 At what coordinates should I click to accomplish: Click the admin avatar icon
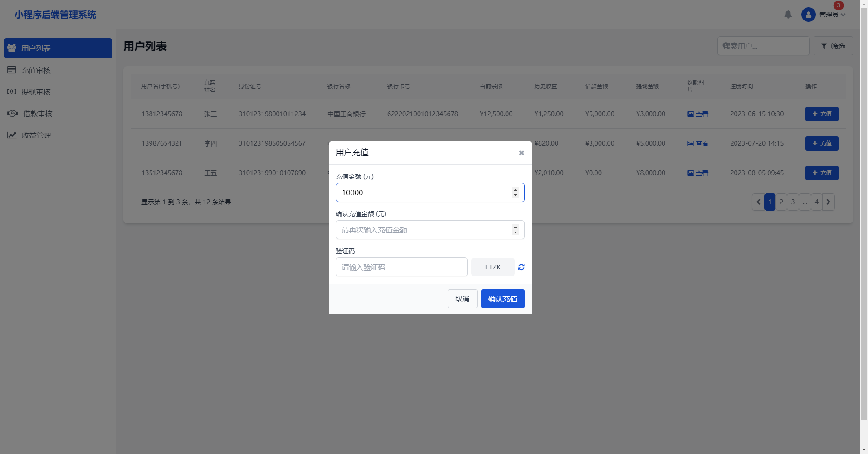[808, 15]
